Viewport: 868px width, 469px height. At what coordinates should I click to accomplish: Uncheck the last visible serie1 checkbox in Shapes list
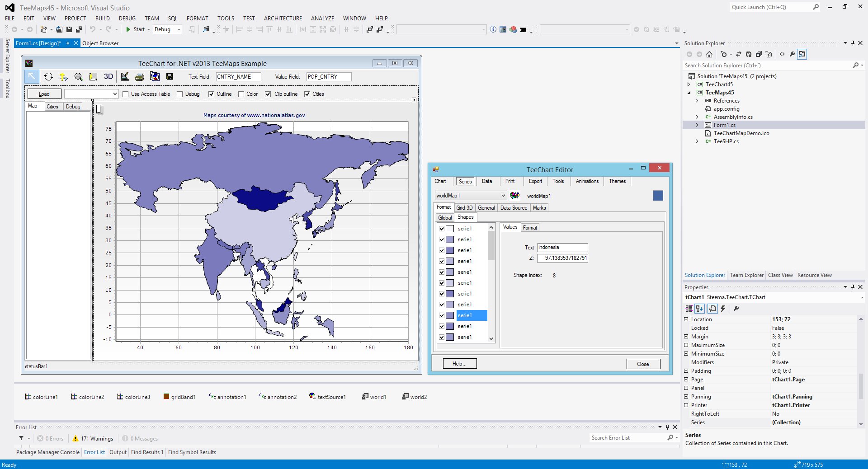pos(442,337)
